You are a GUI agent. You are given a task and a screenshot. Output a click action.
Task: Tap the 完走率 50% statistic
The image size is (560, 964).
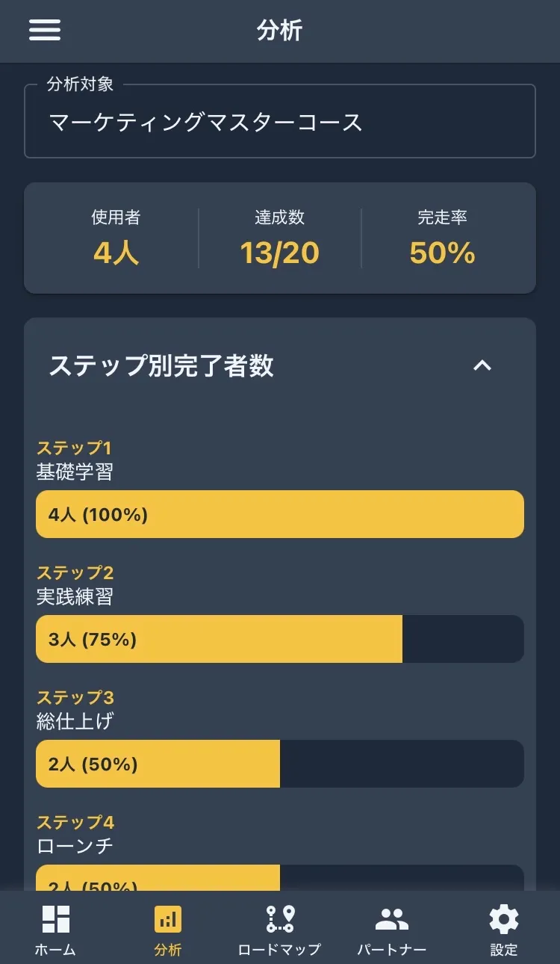click(x=442, y=253)
